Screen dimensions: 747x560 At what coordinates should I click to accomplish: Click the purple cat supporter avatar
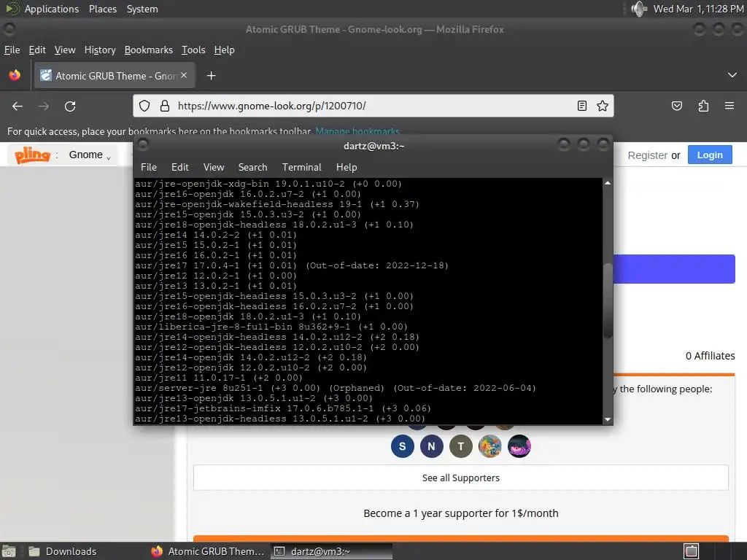(x=519, y=446)
